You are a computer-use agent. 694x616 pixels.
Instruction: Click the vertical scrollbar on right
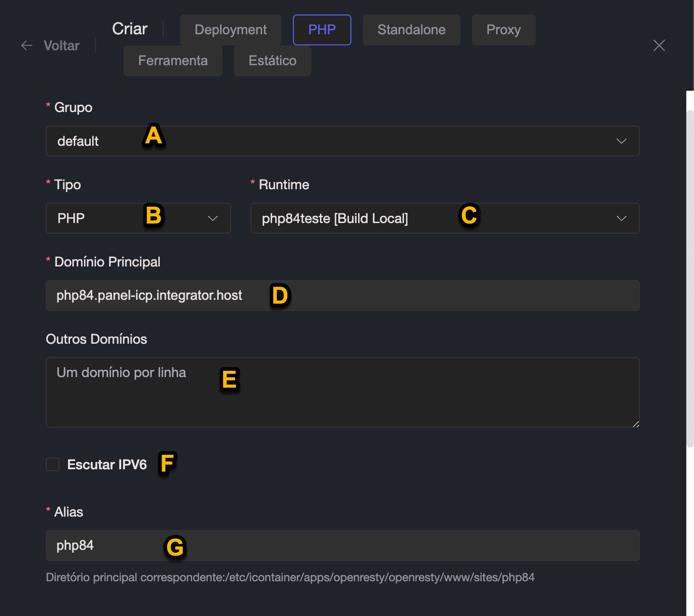[690, 280]
